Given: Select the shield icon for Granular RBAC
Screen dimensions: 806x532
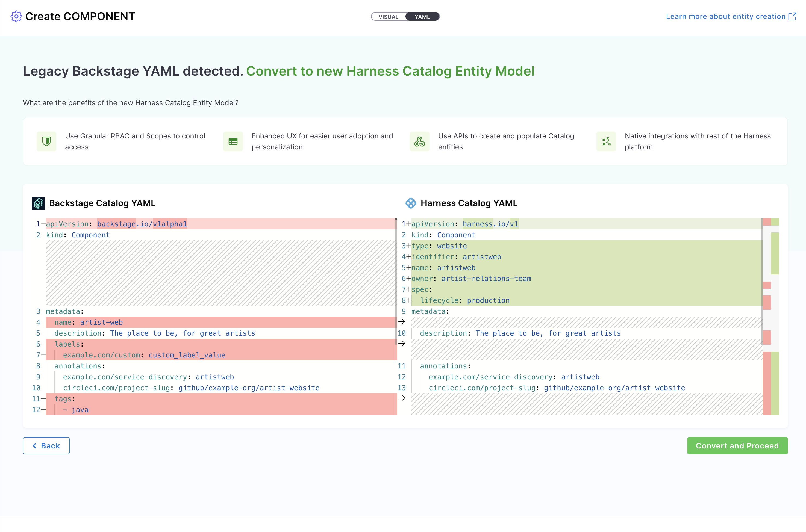Looking at the screenshot, I should click(46, 141).
